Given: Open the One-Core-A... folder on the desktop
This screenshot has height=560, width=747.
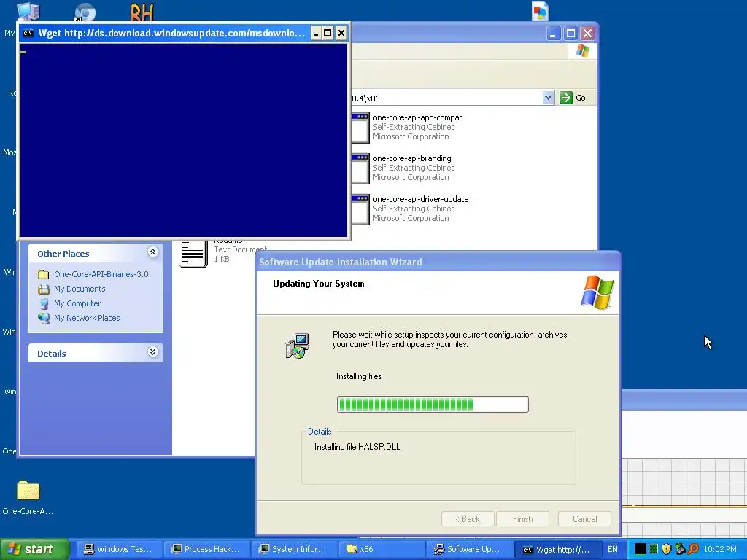Looking at the screenshot, I should [28, 490].
